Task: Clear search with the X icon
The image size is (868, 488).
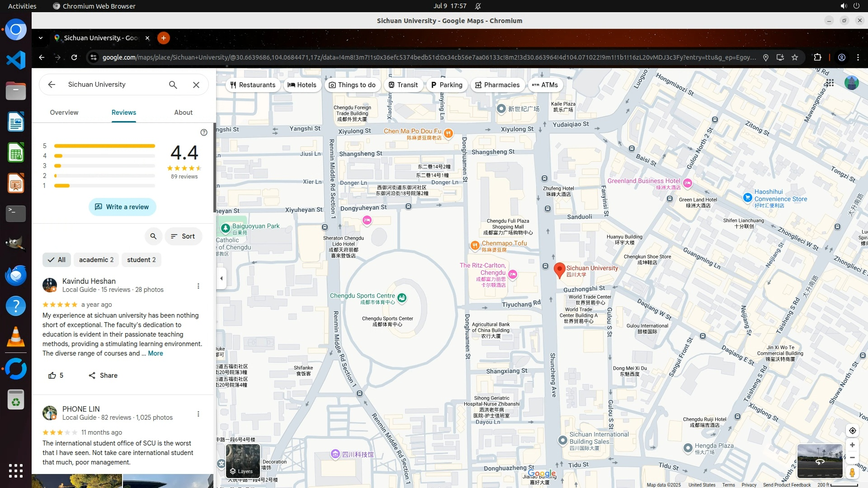Action: pyautogui.click(x=196, y=85)
